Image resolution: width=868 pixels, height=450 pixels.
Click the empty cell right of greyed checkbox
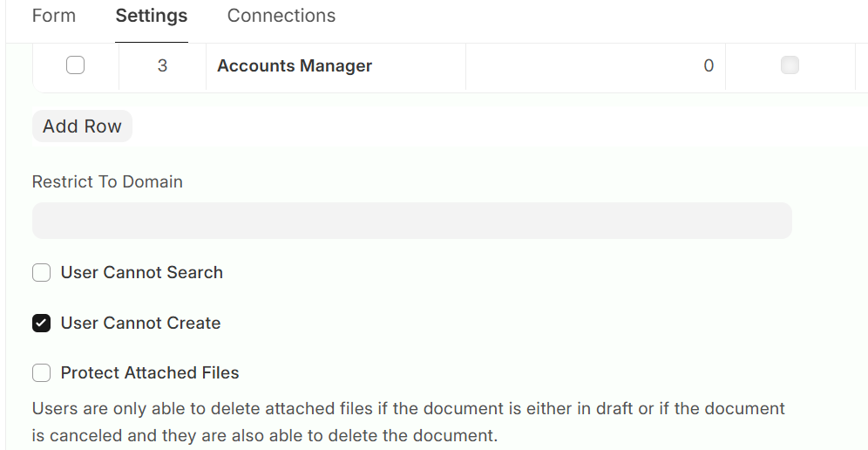[861, 65]
